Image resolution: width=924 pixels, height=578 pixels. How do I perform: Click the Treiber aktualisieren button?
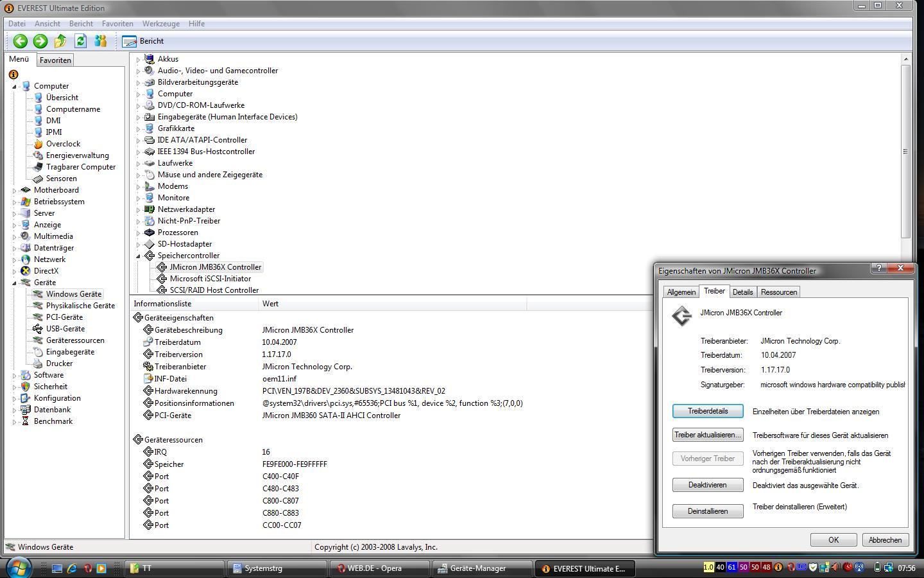coord(708,435)
